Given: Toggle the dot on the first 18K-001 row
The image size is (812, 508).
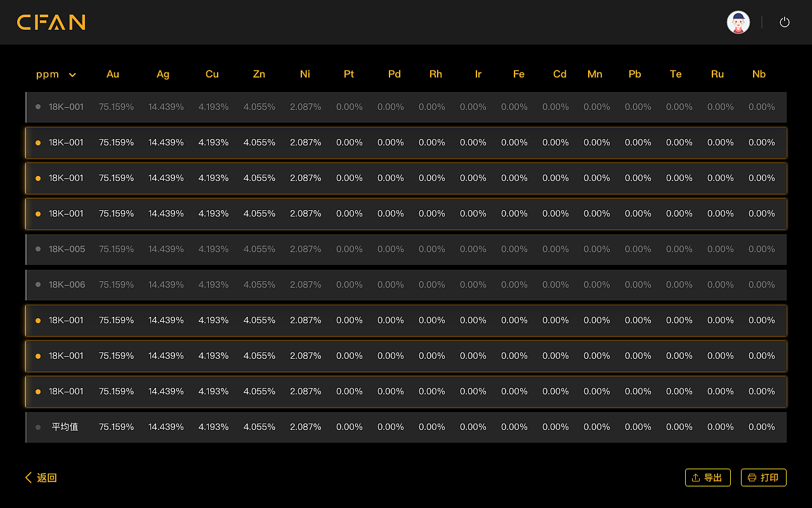Looking at the screenshot, I should 38,107.
